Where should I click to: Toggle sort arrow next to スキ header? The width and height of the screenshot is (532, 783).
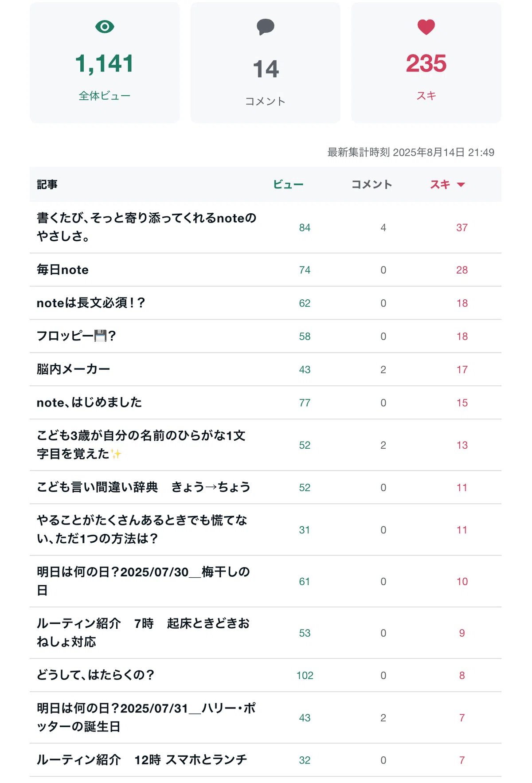point(461,184)
